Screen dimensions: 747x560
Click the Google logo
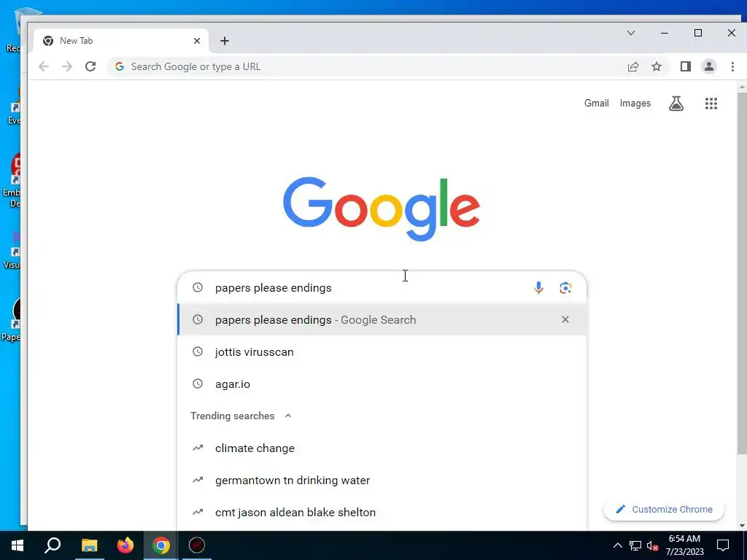[x=381, y=209]
